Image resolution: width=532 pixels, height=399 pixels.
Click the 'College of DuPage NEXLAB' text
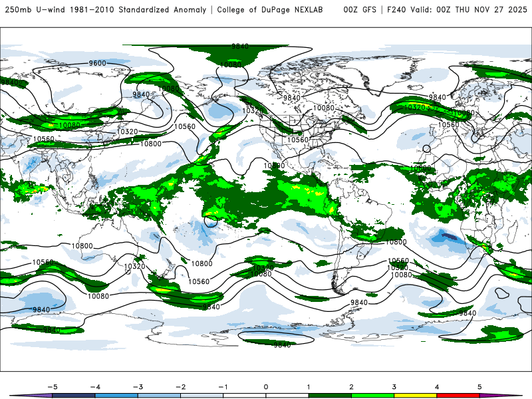pos(270,9)
